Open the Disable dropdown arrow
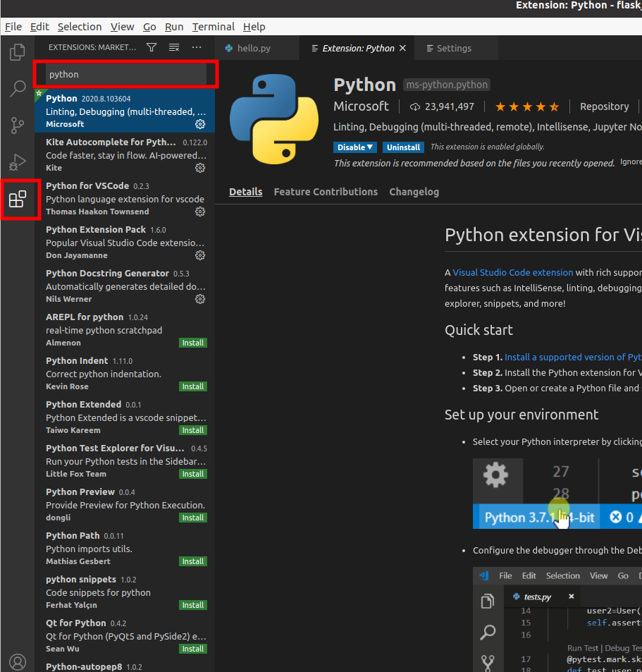This screenshot has width=642, height=672. click(x=369, y=147)
